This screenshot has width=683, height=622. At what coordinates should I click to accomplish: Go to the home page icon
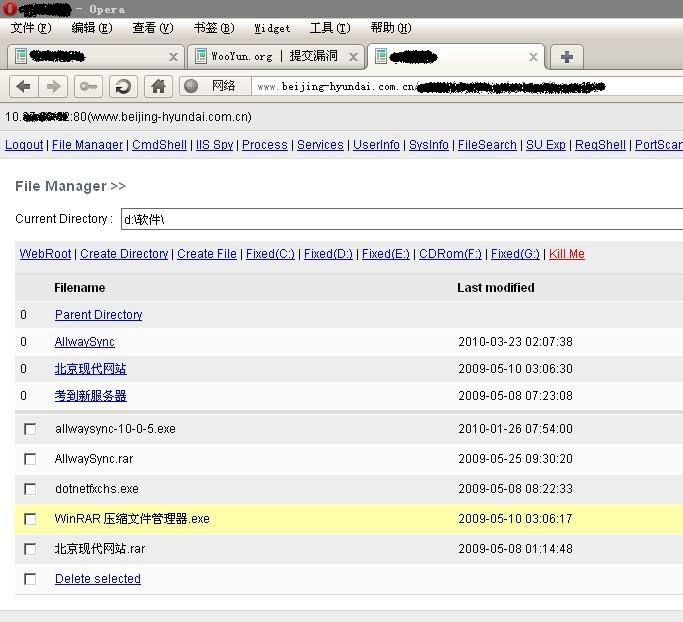click(158, 87)
